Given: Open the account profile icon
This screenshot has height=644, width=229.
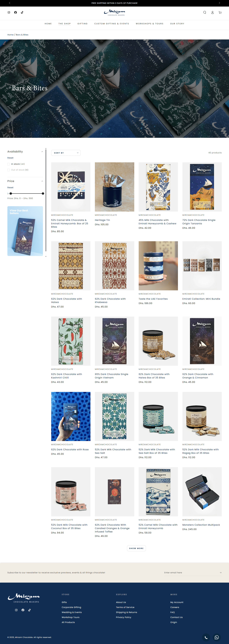Looking at the screenshot, I should tap(213, 13).
